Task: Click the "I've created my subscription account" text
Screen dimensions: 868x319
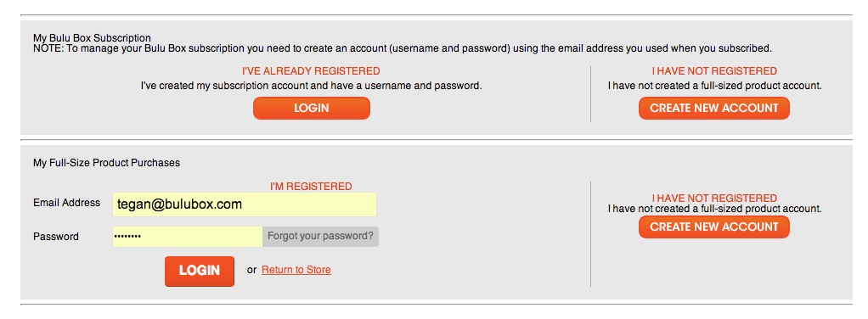Action: point(311,87)
